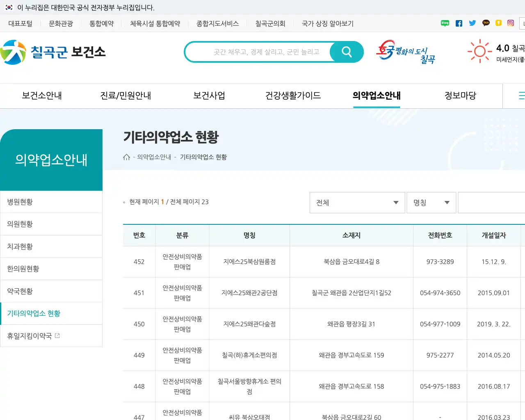Click the weather sun icon

[x=479, y=50]
